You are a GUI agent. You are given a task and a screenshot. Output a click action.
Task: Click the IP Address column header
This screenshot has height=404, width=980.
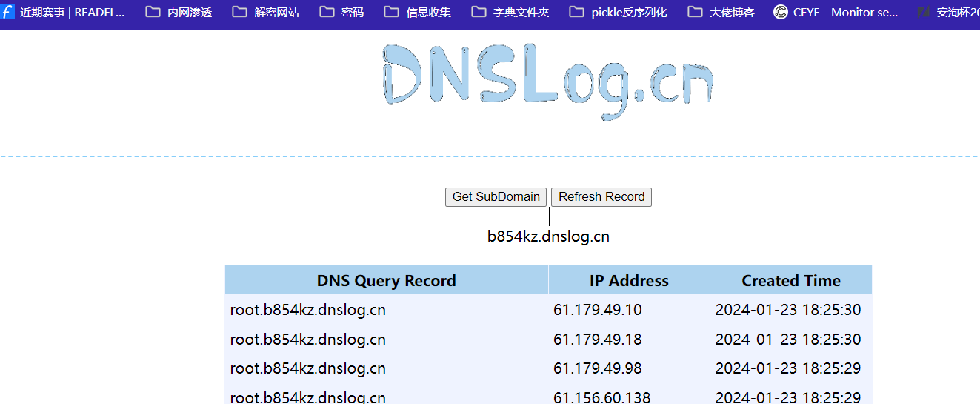[x=629, y=281]
